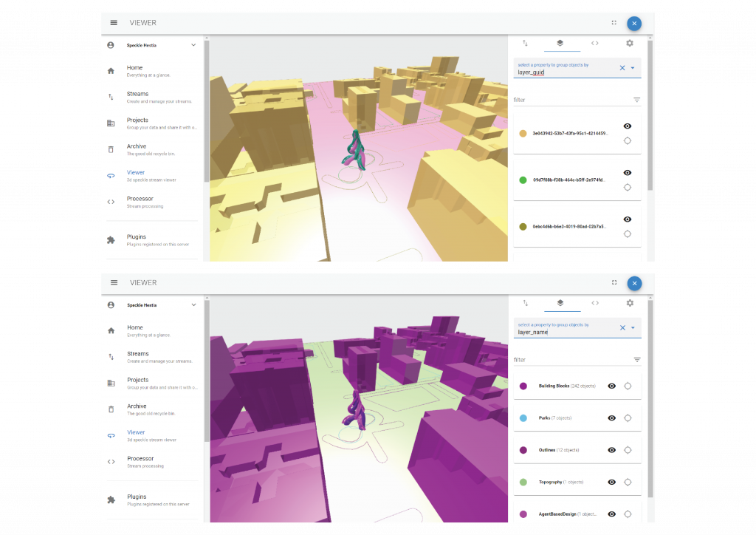Click the sort arrows icon above the layer_guid panel
Viewport: 756px width, 535px height.
pos(526,44)
